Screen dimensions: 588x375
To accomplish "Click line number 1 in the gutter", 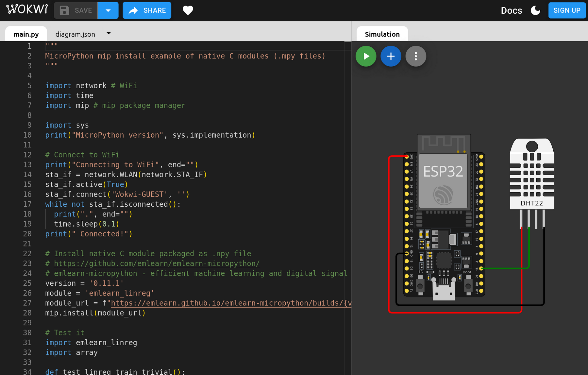I will point(29,46).
